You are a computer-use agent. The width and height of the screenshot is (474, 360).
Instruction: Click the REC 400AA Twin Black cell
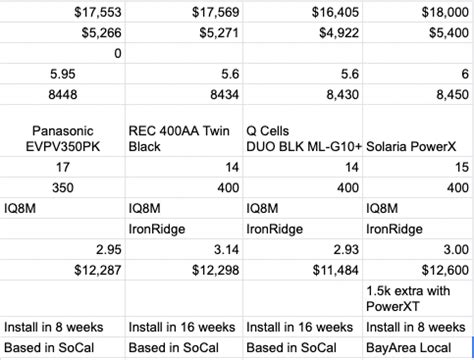click(x=184, y=131)
